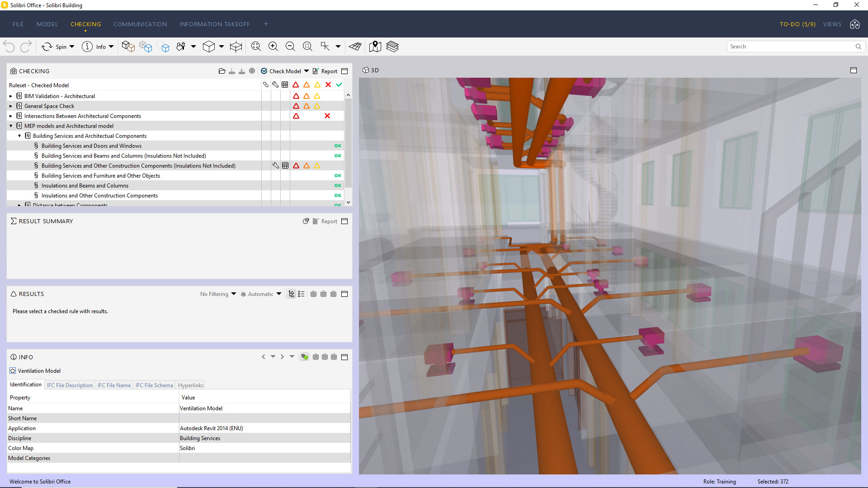Click the zoom-to-selection dotted magnifier
The height and width of the screenshot is (488, 868).
coord(307,47)
